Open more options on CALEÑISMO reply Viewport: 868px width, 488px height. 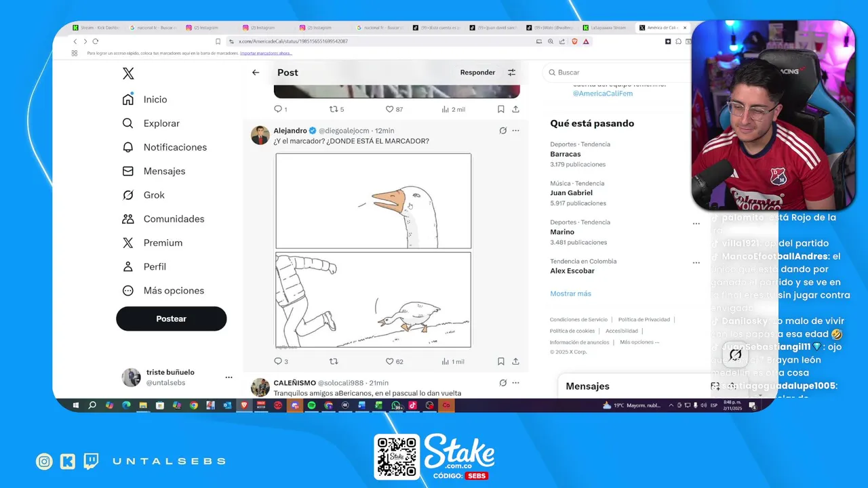point(515,383)
